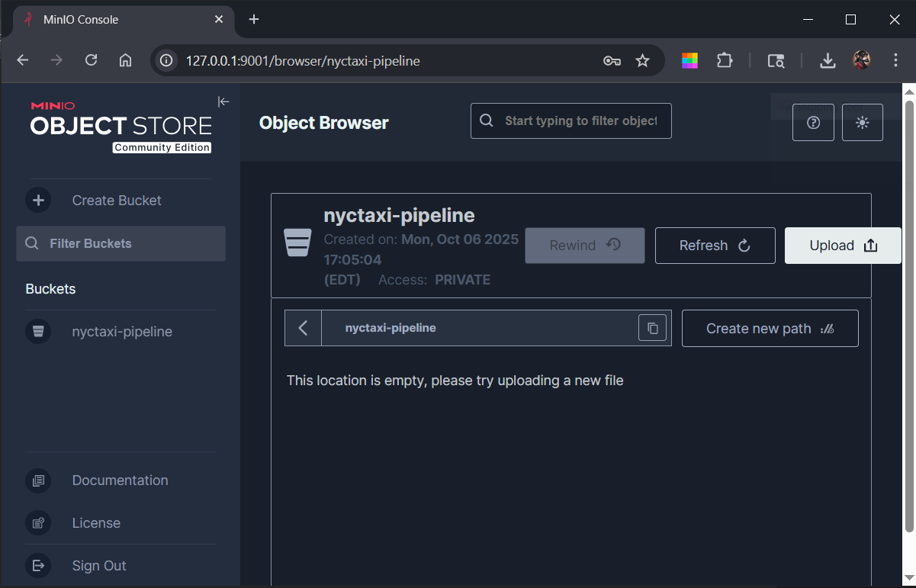Select the nyctaxi-pipeline bucket in sidebar
This screenshot has width=916, height=588.
pyautogui.click(x=122, y=332)
